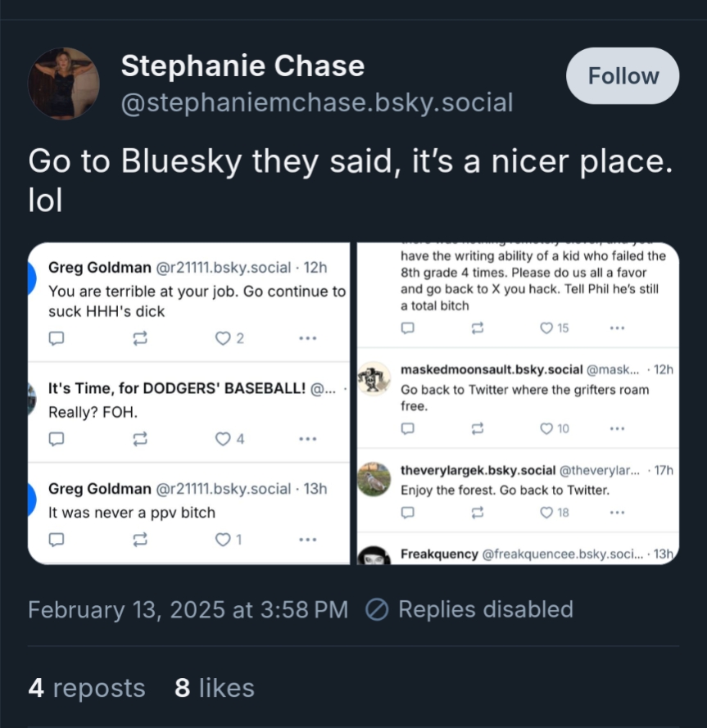Open the maskedmoonsault.bsky.social avatar
Image resolution: width=707 pixels, height=728 pixels.
coord(374,378)
